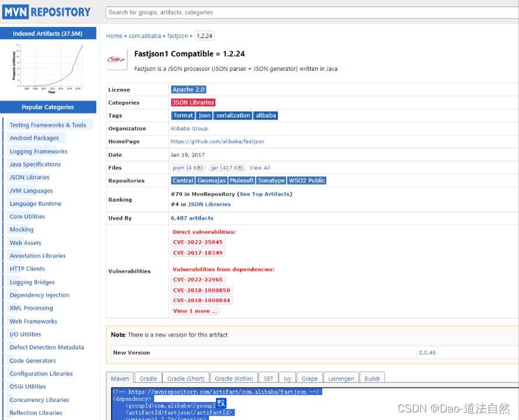Switch to the Leiningen tab
The image size is (519, 420).
coord(341,378)
